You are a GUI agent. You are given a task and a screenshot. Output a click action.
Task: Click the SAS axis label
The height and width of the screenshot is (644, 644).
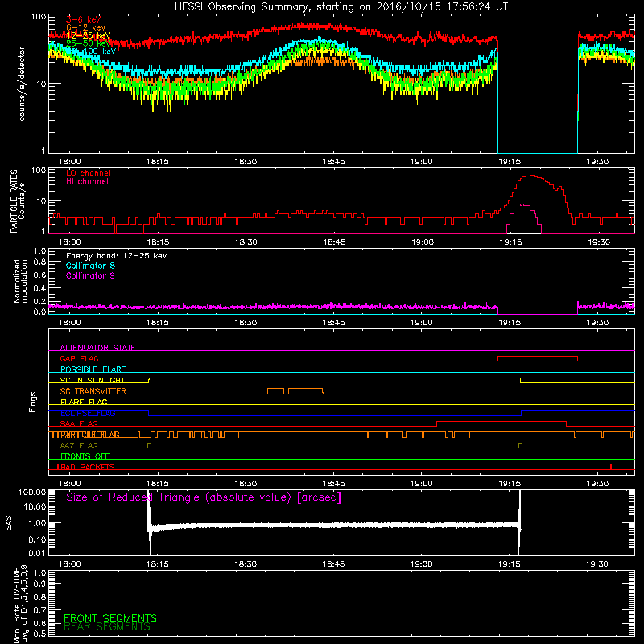9,523
